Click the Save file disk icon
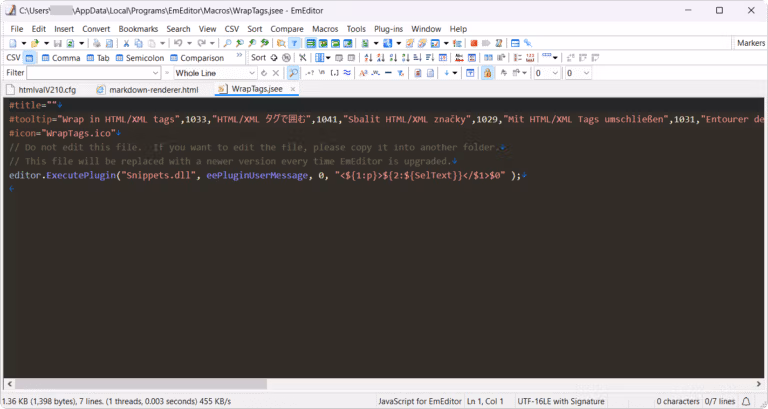 pos(58,43)
